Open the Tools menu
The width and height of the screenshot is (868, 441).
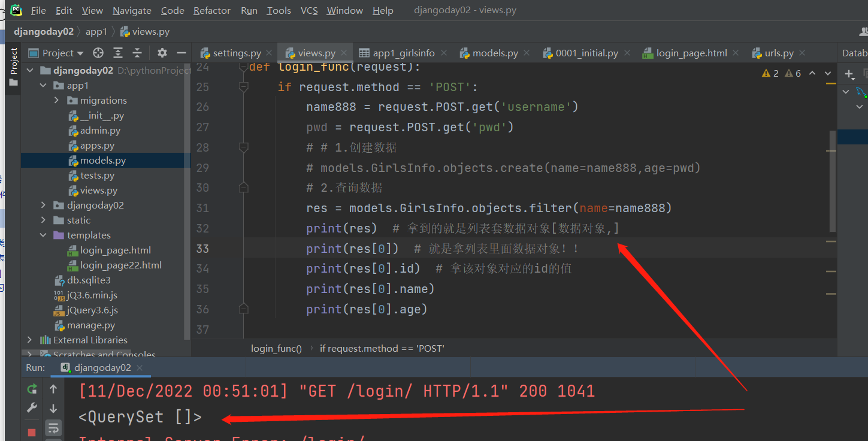pyautogui.click(x=279, y=10)
